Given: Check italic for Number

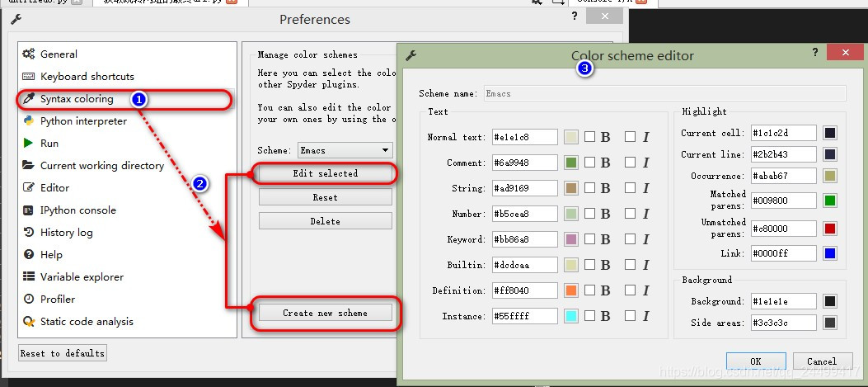Looking at the screenshot, I should coord(630,214).
